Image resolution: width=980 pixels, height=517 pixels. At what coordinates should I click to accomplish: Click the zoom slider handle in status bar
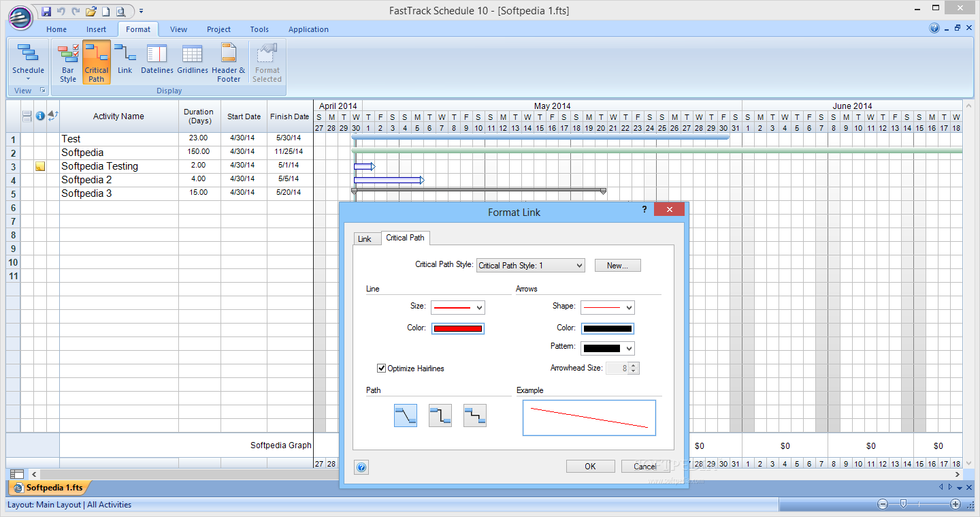point(903,505)
